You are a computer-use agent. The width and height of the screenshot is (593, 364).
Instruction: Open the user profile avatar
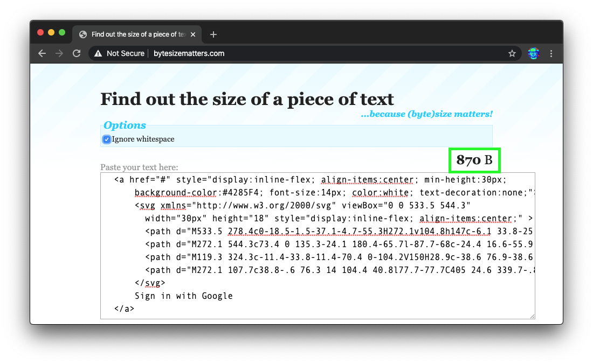[x=533, y=53]
